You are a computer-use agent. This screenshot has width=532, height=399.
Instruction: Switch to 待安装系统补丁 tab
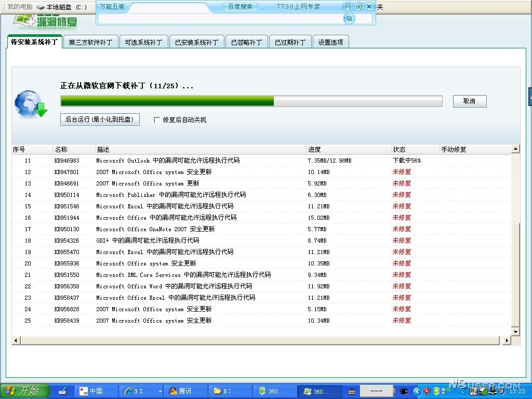(34, 42)
